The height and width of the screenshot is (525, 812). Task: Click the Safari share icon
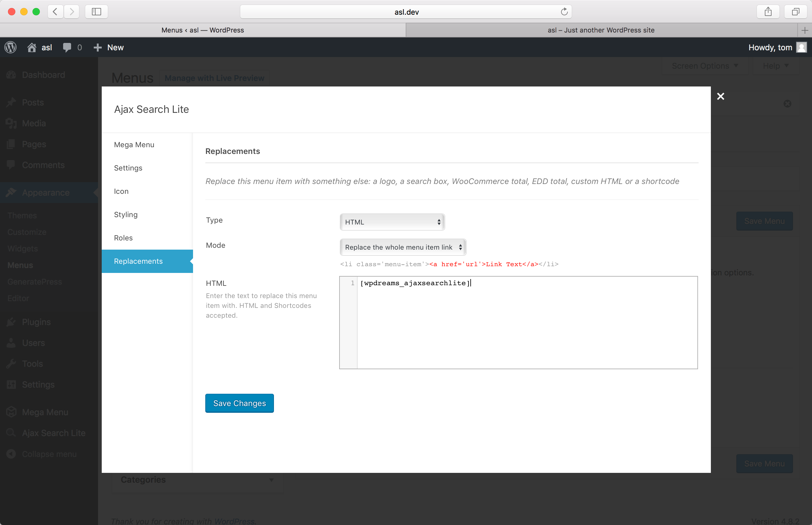(x=768, y=12)
